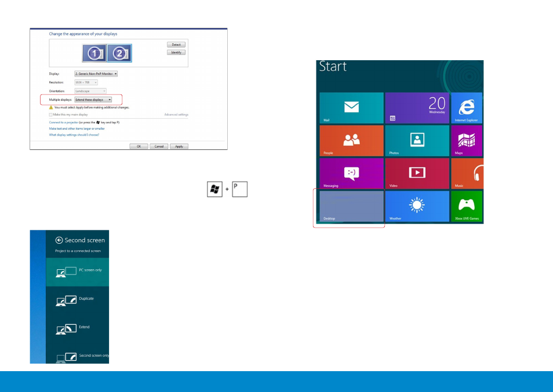Screen dimensions: 553x392
Task: Open the Messaging tile
Action: pyautogui.click(x=351, y=173)
